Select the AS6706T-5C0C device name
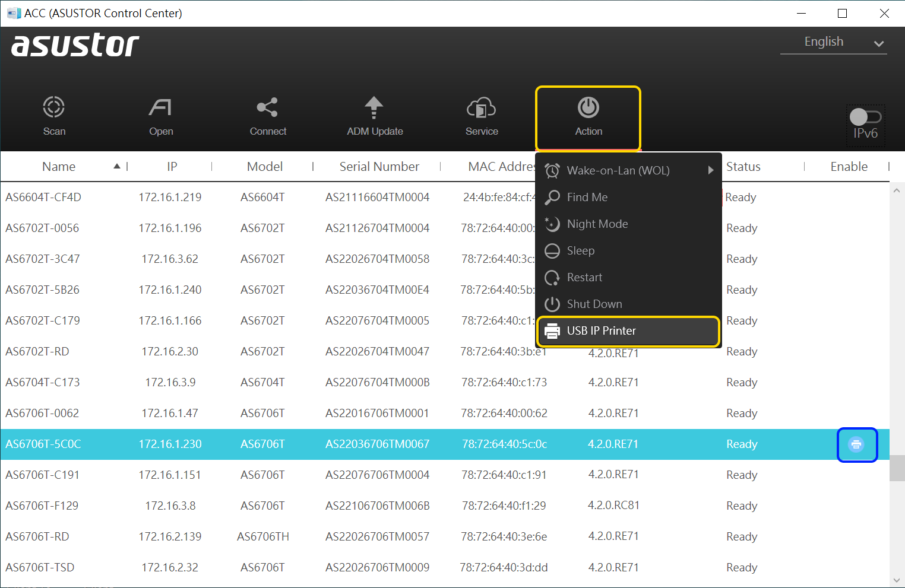Image resolution: width=905 pixels, height=588 pixels. click(43, 444)
